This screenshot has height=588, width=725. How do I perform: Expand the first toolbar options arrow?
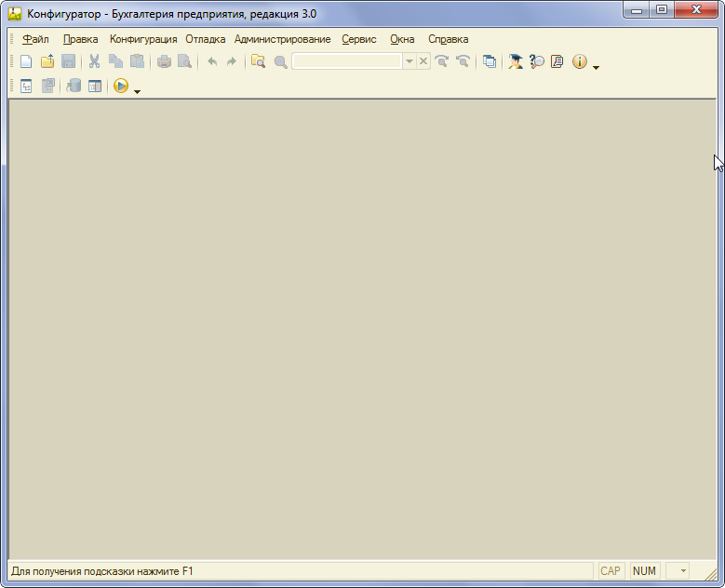click(x=596, y=68)
